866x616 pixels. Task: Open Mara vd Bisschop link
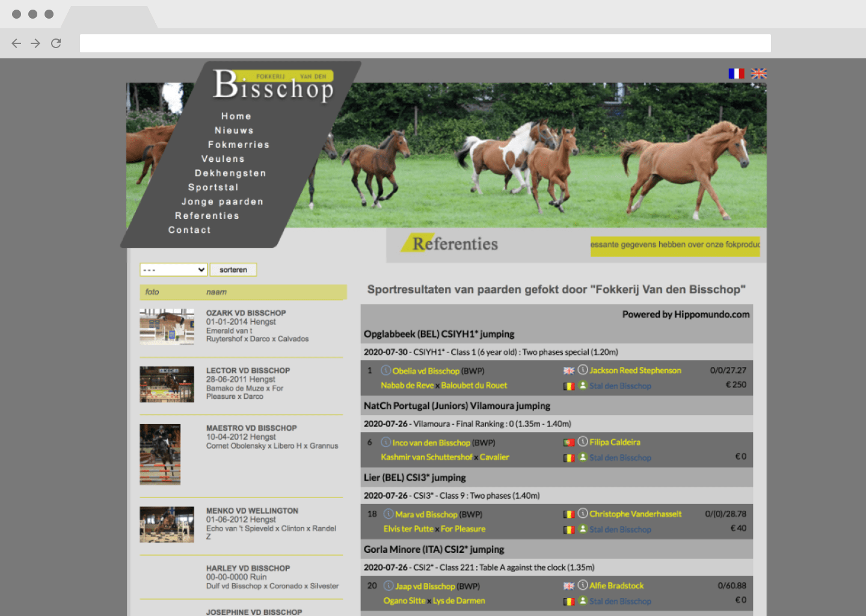point(426,514)
